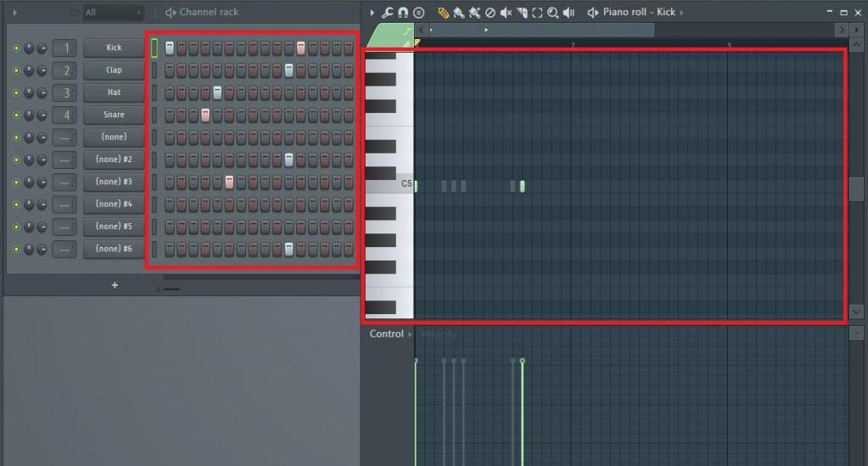Turn off the lit step in Hat row
This screenshot has height=466, width=868.
tap(217, 93)
